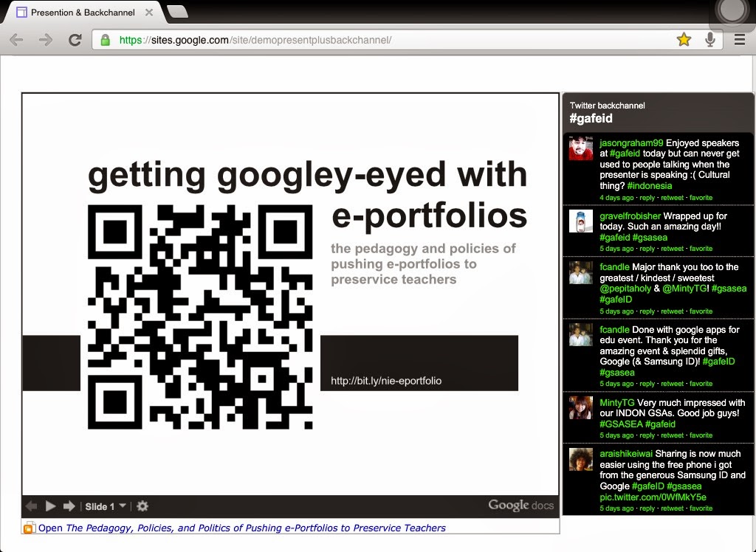Click jasongraham99 avatar image
The width and height of the screenshot is (756, 552).
click(581, 148)
